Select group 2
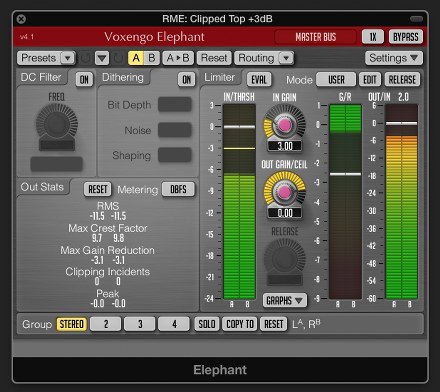Image resolution: width=440 pixels, height=392 pixels. click(x=106, y=324)
